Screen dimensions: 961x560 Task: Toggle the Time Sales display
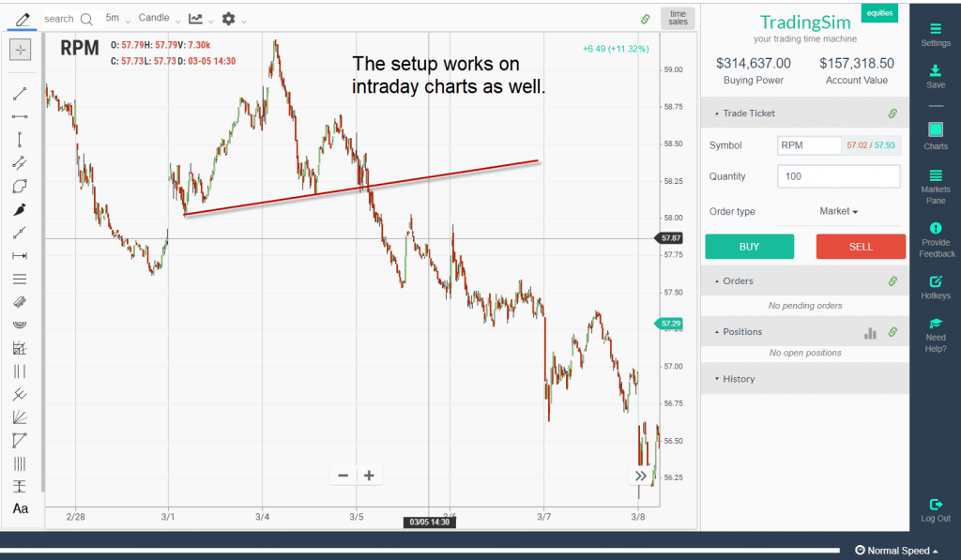pos(677,18)
